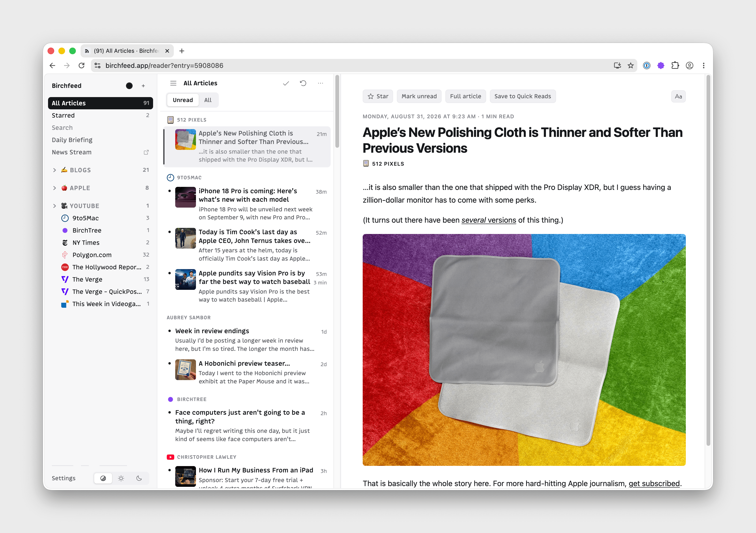Viewport: 756px width, 533px height.
Task: Open the Starred section
Action: pos(100,115)
